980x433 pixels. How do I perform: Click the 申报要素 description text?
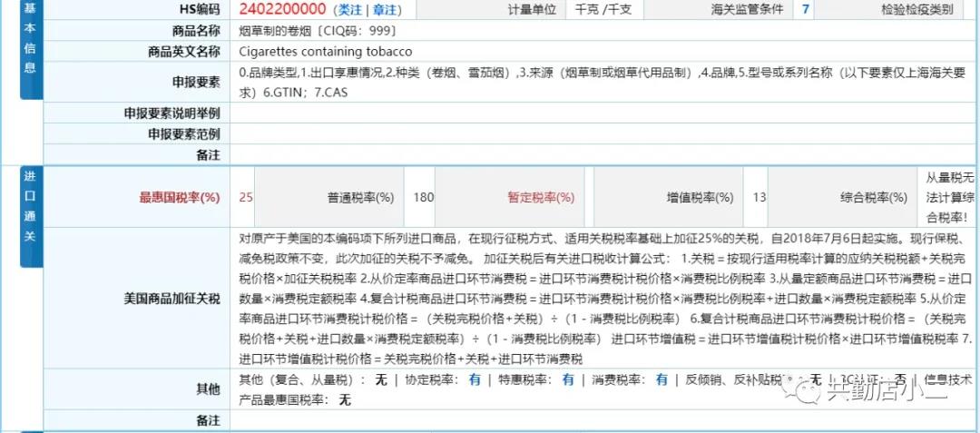pos(599,82)
